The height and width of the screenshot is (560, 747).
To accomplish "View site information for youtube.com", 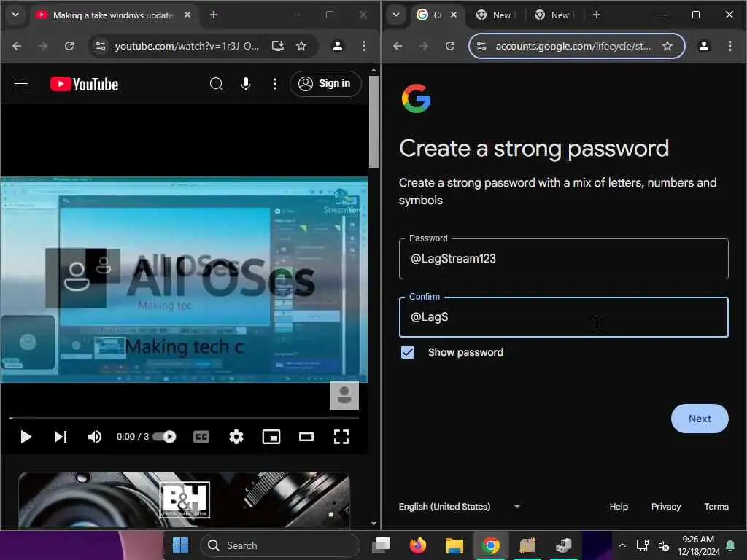I will pos(101,46).
